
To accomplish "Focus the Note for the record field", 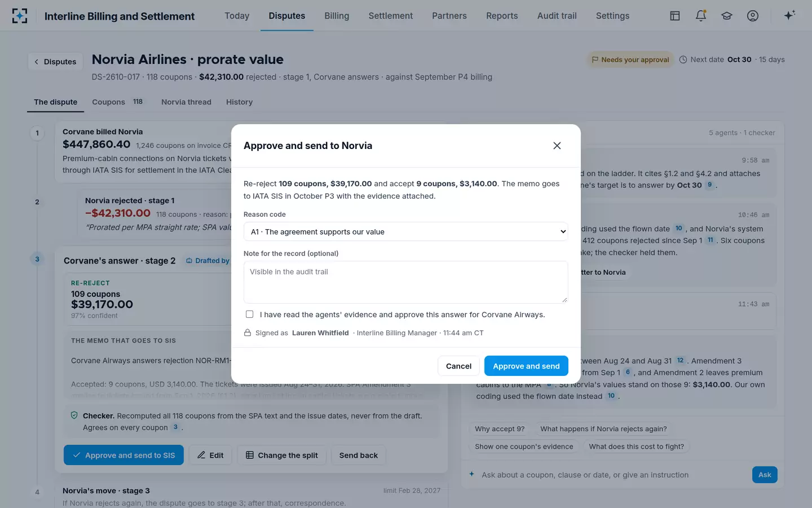I will coord(406,282).
